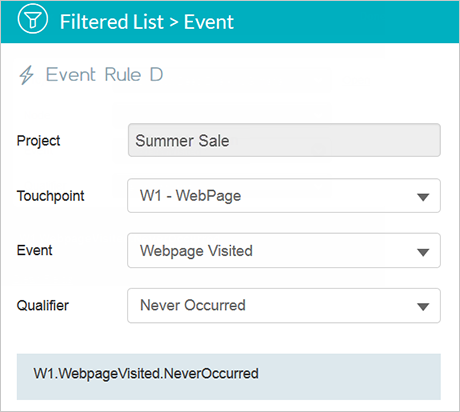Click Filtered List > Event header title

tap(147, 22)
